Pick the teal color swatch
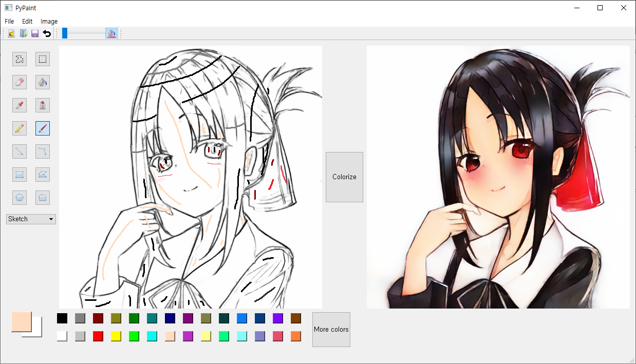The image size is (636, 364). [152, 318]
